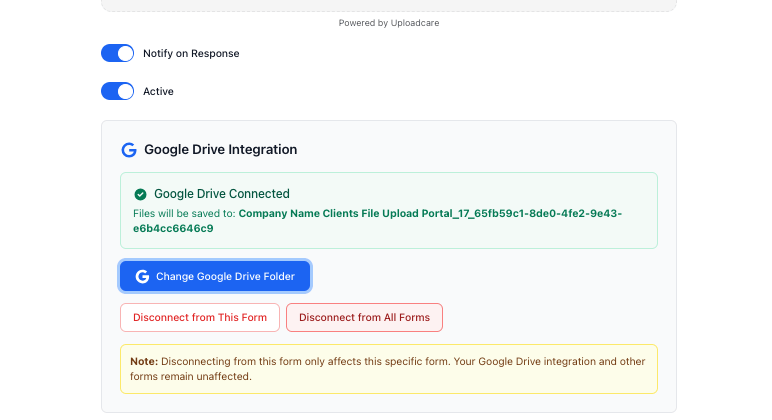Click Disconnect from All Forms
Screen dimensions: 772x420
click(x=364, y=318)
